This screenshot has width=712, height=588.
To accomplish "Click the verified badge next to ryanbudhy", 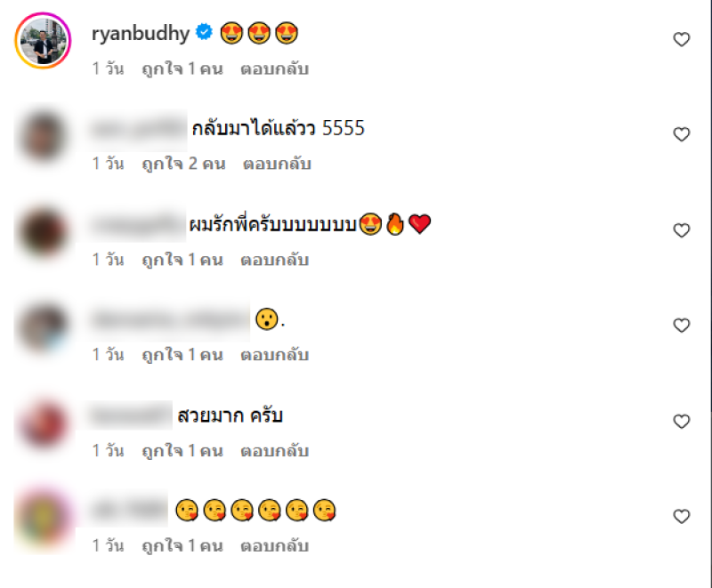I will point(204,32).
